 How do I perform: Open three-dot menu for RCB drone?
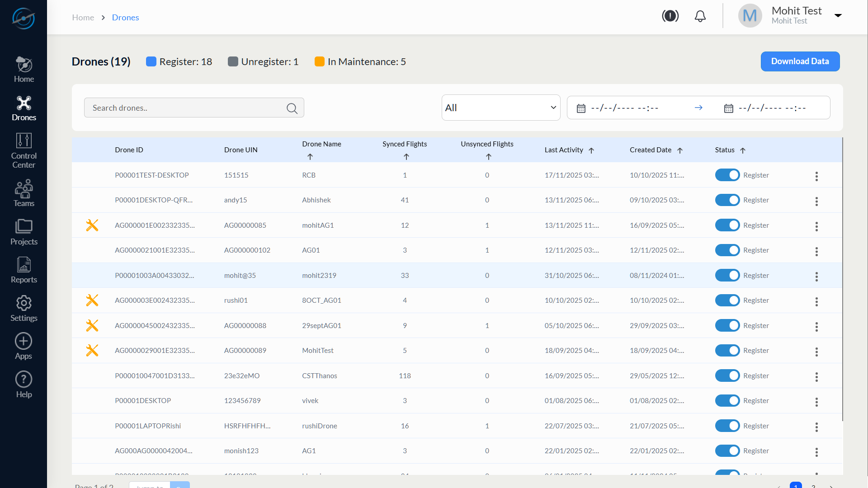[x=816, y=176]
